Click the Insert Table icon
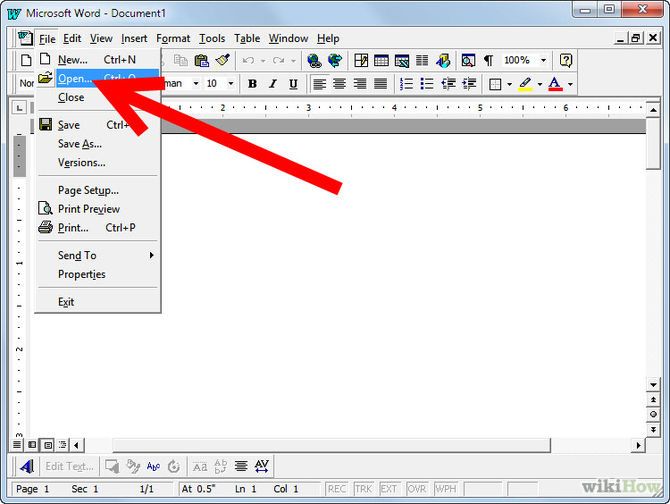Viewport: 670px width, 504px height. coord(381,60)
